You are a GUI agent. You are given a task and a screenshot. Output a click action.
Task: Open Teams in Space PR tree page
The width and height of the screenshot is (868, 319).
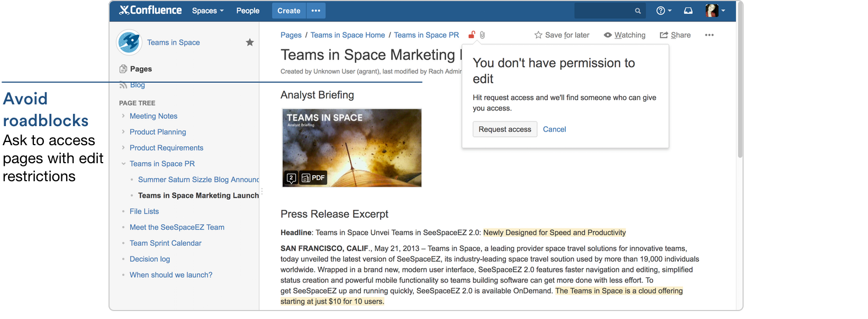[162, 164]
